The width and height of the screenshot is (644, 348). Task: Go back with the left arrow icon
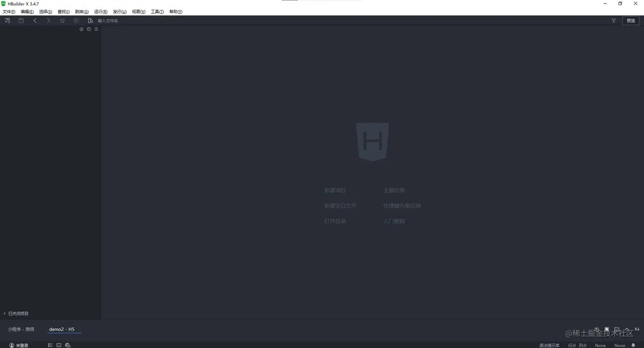point(35,20)
